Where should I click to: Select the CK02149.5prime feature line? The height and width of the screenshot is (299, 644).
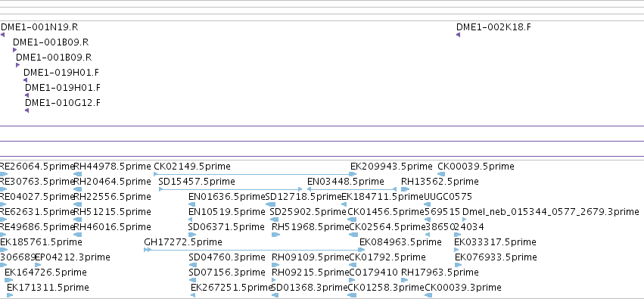click(x=254, y=174)
